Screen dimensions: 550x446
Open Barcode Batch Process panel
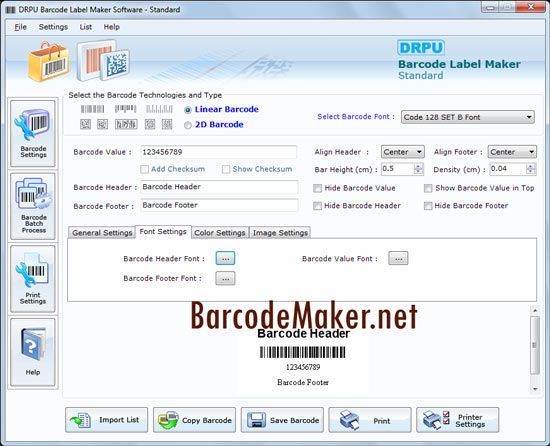33,206
